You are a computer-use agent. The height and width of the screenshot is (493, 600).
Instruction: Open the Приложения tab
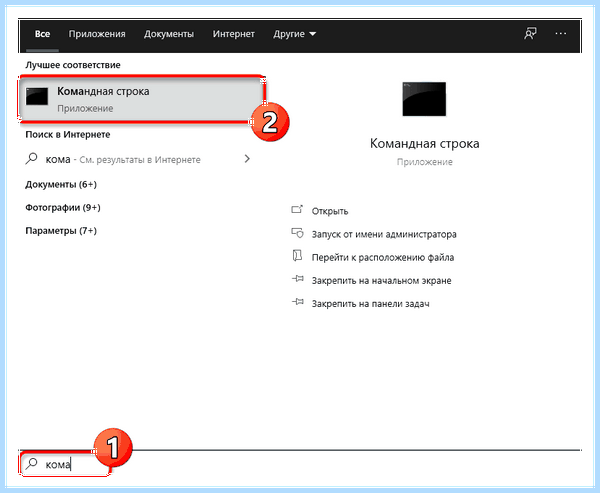(97, 34)
